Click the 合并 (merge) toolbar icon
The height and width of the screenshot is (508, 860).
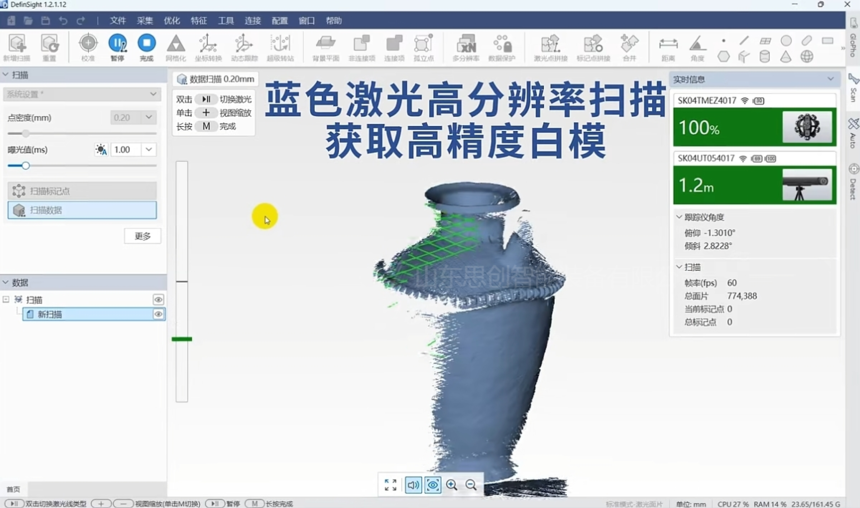(629, 47)
